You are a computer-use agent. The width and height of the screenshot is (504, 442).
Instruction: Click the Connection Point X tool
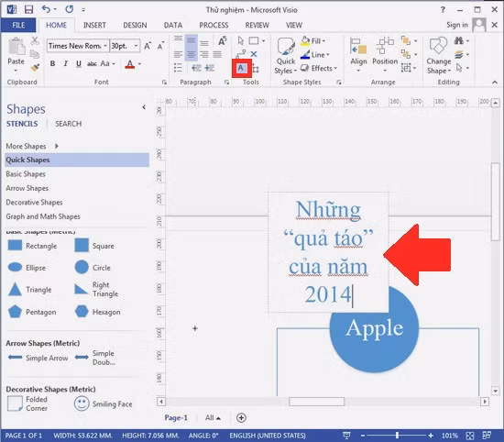tap(254, 54)
